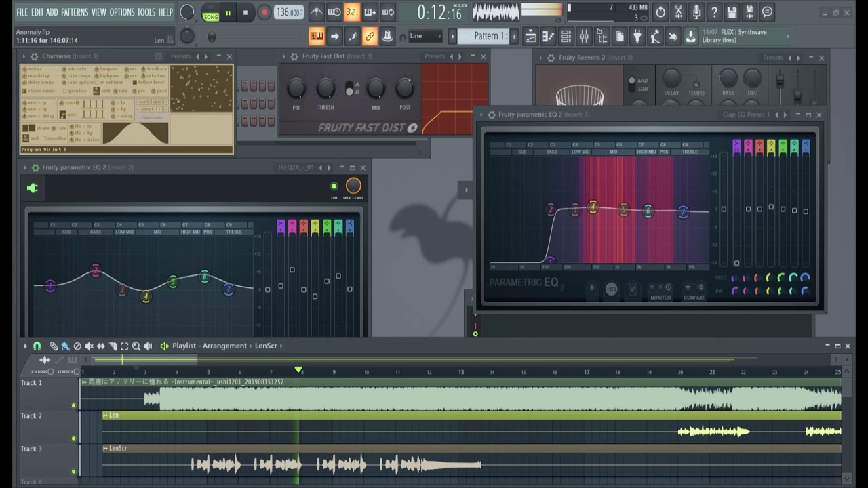Click the PRE knob in Fast Dist

(x=296, y=88)
